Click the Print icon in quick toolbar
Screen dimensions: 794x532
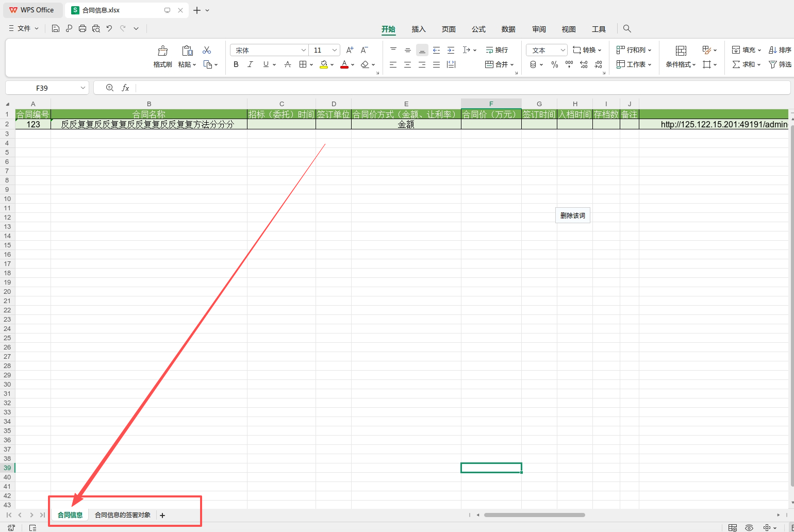[82, 29]
